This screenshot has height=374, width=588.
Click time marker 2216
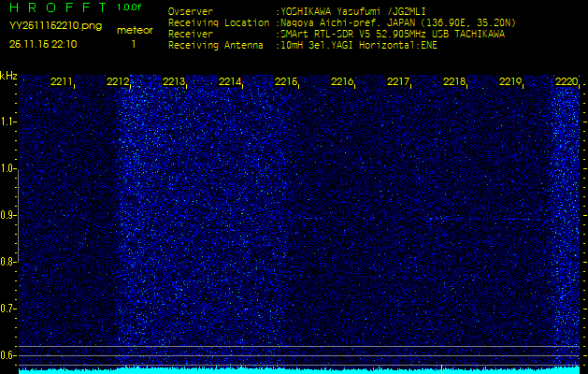pyautogui.click(x=342, y=81)
